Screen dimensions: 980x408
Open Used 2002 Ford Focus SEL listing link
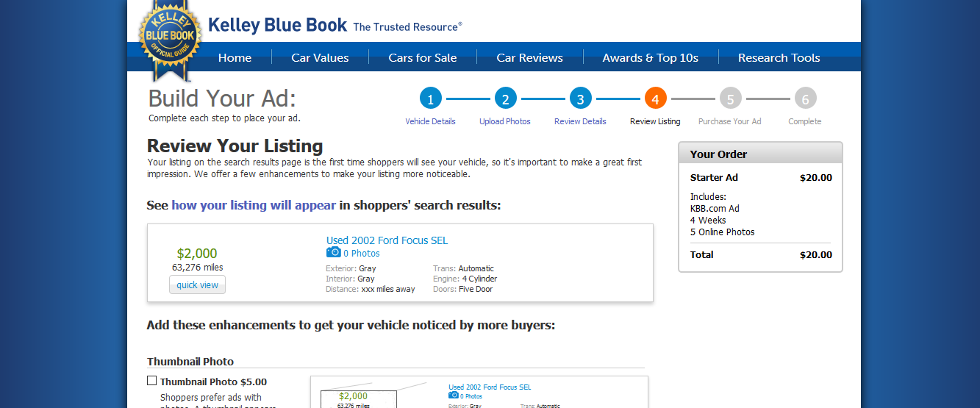[387, 240]
